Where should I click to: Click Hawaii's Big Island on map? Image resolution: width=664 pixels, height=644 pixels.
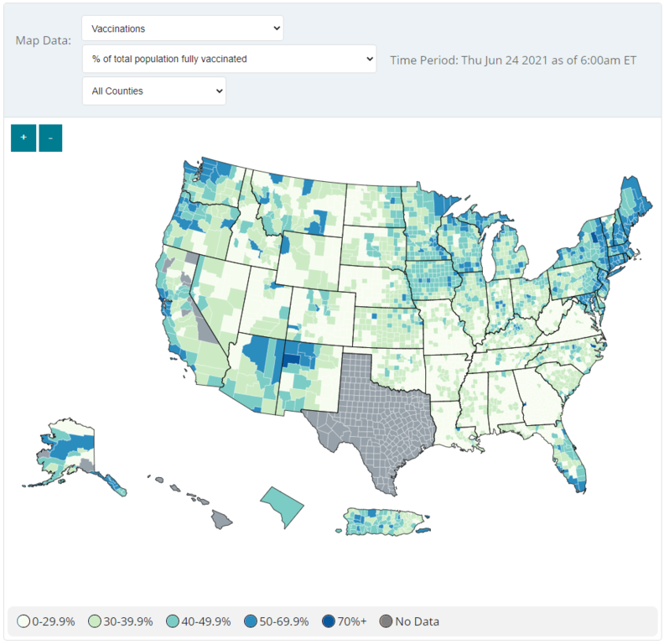[220, 520]
